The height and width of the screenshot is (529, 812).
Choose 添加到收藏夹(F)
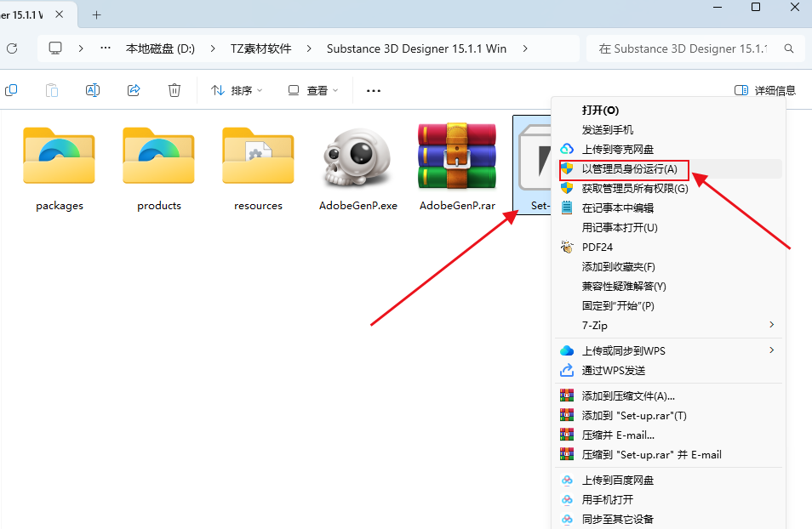(x=668, y=267)
